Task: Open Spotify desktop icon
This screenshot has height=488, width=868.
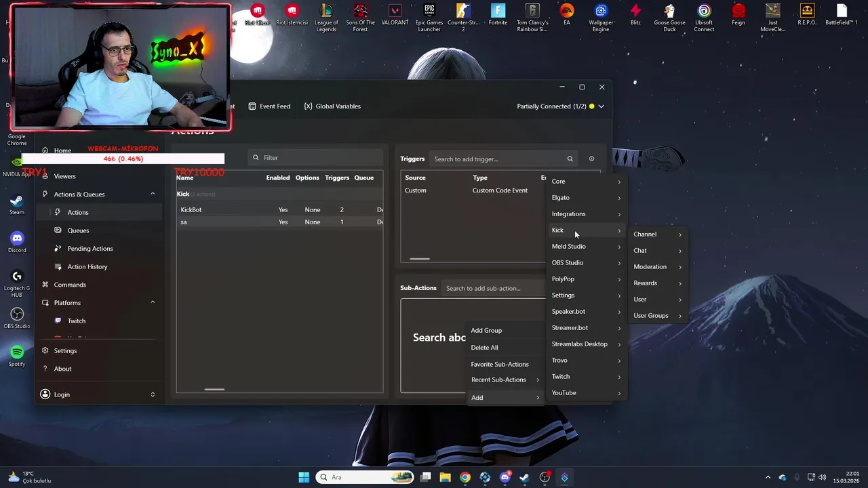Action: (x=17, y=357)
